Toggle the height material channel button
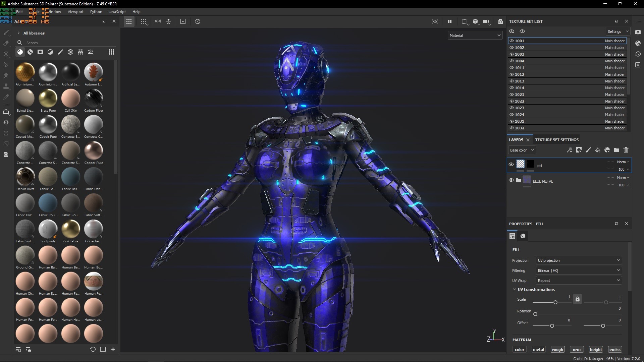 pos(596,350)
